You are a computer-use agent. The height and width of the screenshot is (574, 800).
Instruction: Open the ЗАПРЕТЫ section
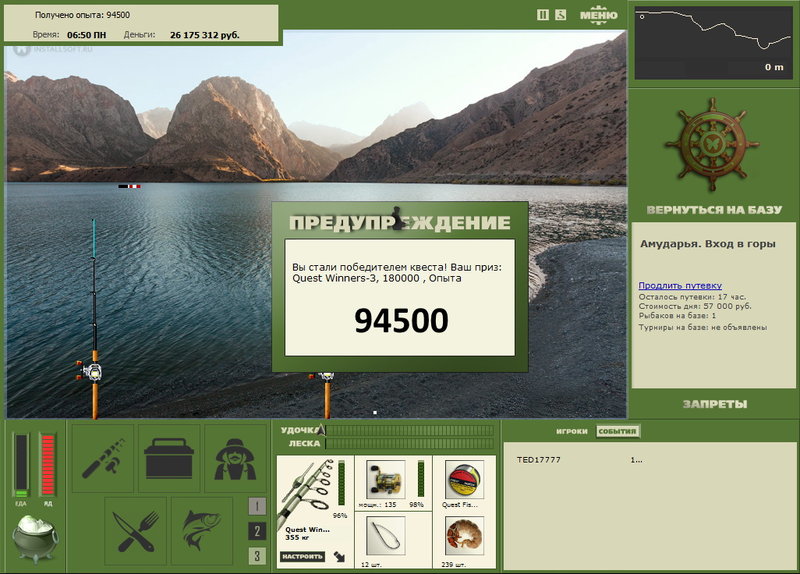[x=715, y=404]
